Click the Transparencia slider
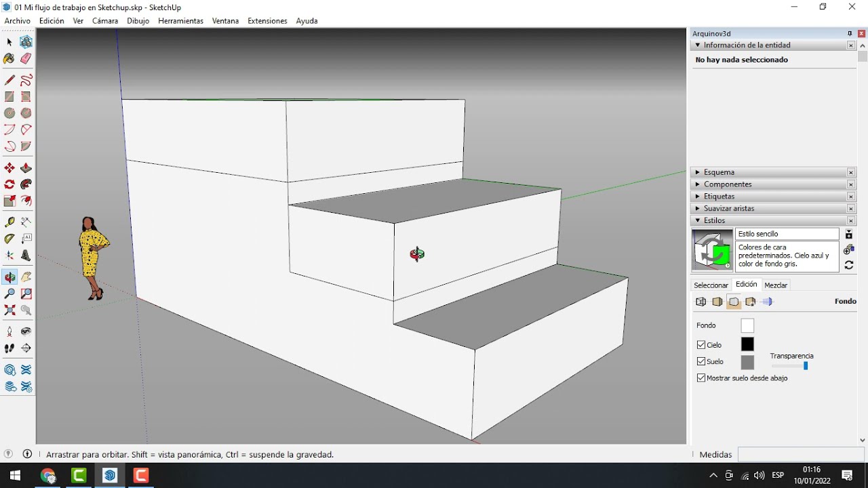The image size is (868, 488). [x=790, y=366]
